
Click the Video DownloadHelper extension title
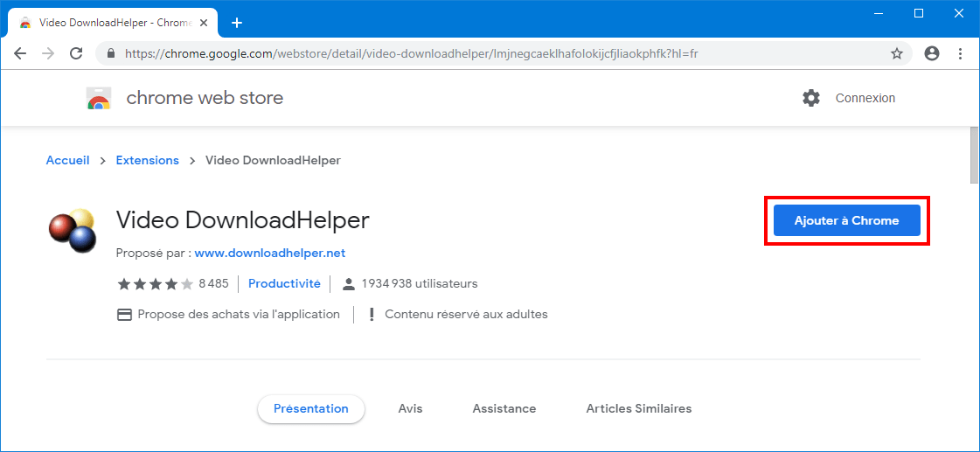tap(243, 220)
